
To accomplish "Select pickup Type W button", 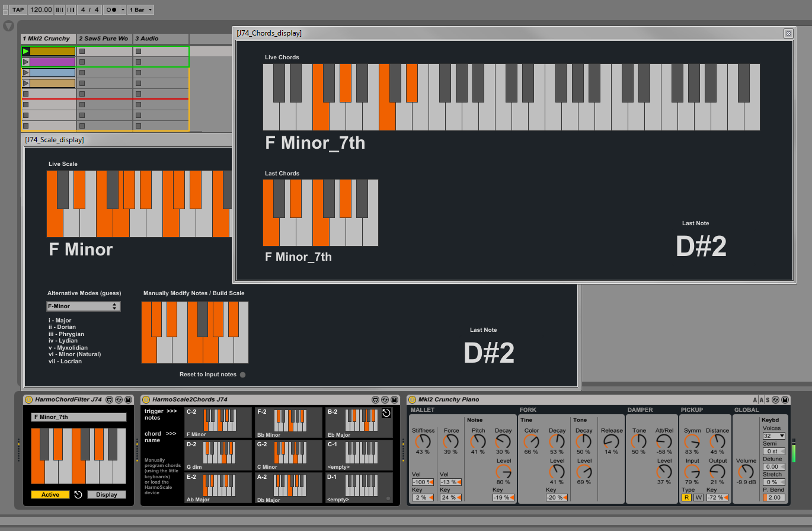I will (x=698, y=497).
